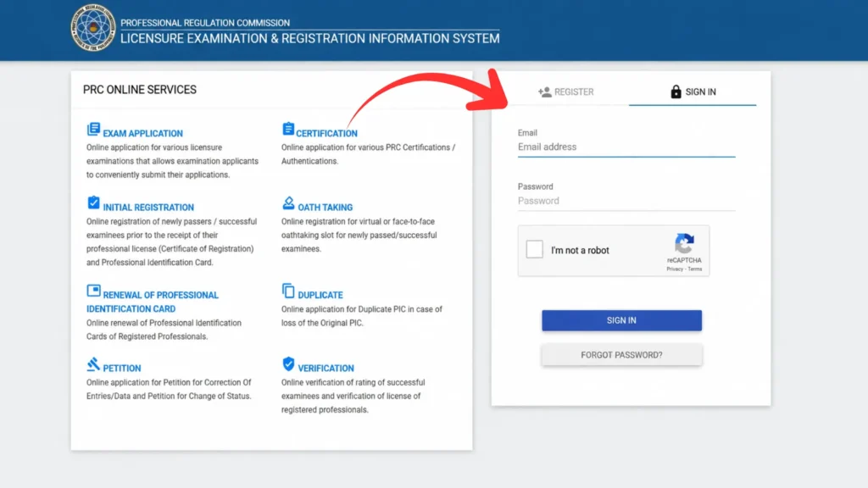This screenshot has height=488, width=868.
Task: Click the Sign In padlock icon
Action: 676,91
